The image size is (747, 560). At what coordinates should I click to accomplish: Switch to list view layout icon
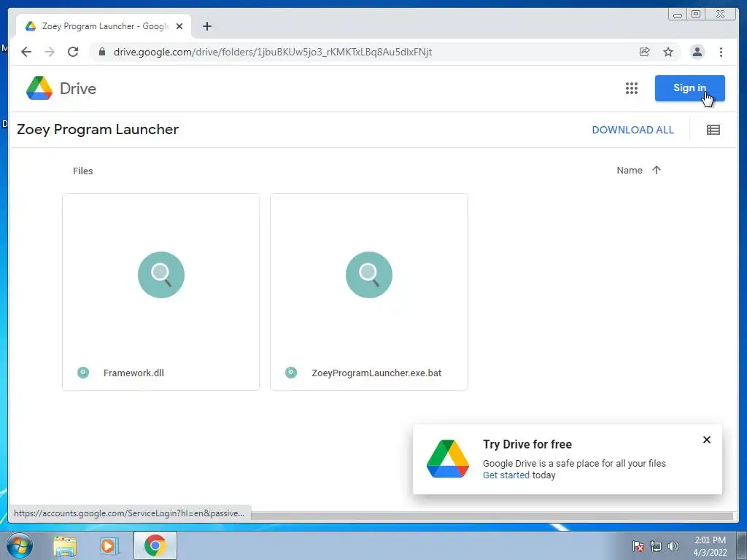pyautogui.click(x=713, y=130)
